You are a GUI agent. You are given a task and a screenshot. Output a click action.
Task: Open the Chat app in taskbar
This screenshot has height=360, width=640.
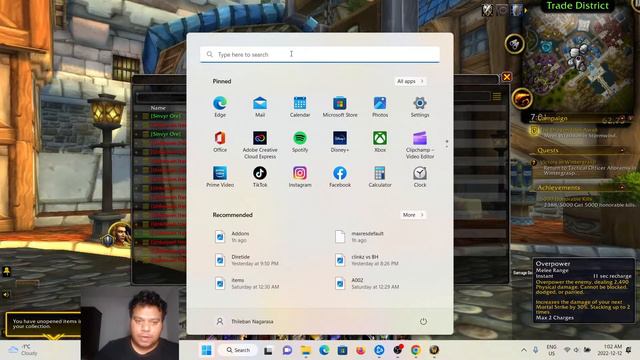(287, 350)
